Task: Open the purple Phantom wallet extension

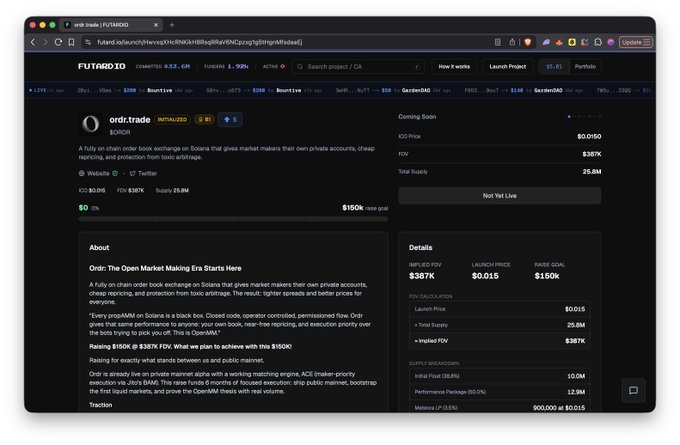Action: point(546,42)
